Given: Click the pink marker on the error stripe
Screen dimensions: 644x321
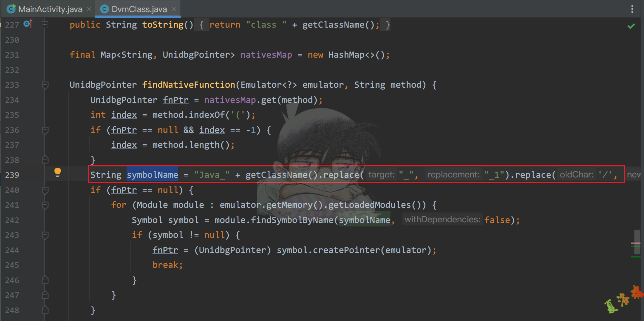Looking at the screenshot, I should coord(635,243).
